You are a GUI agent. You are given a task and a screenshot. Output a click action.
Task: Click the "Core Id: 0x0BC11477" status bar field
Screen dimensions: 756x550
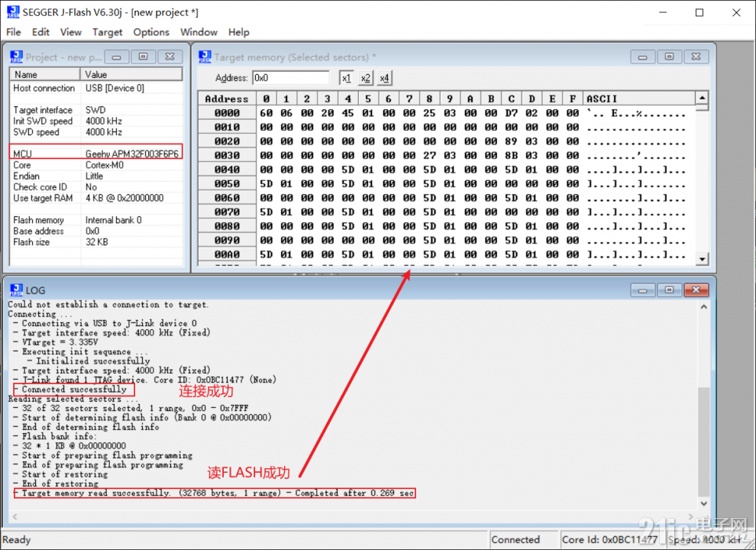[x=612, y=539]
